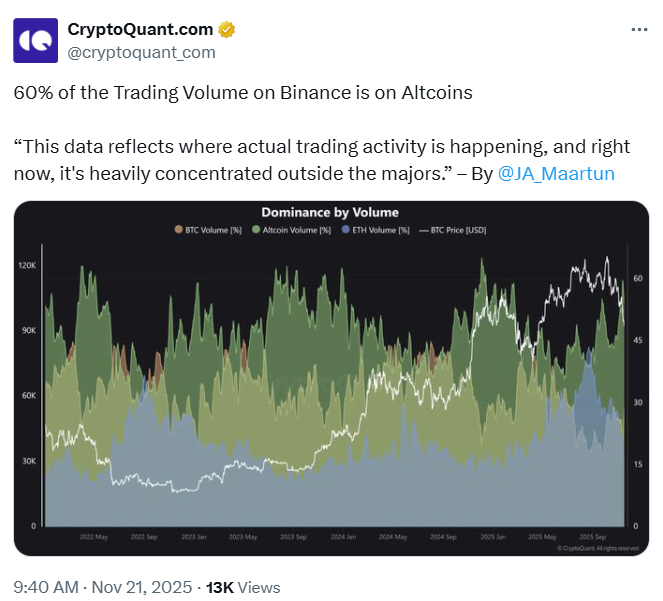Click the CryptoQuant watermark on the chart
This screenshot has width=663, height=601.
[599, 547]
